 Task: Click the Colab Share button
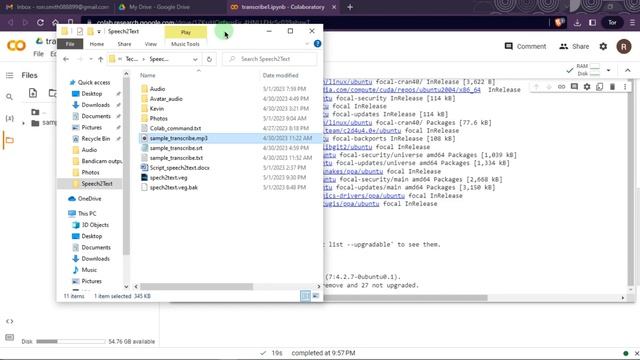pyautogui.click(x=574, y=47)
